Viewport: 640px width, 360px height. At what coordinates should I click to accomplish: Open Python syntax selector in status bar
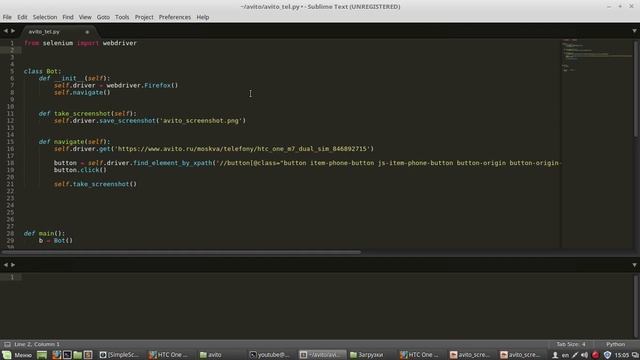(616, 344)
